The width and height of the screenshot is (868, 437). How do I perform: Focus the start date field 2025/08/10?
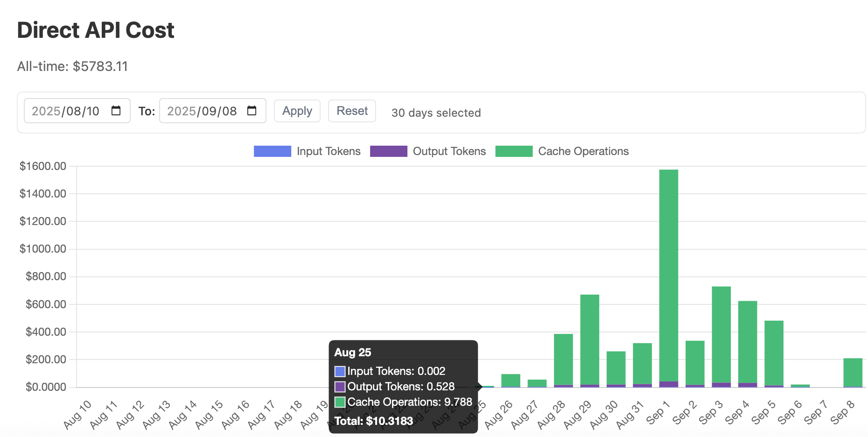coord(77,111)
